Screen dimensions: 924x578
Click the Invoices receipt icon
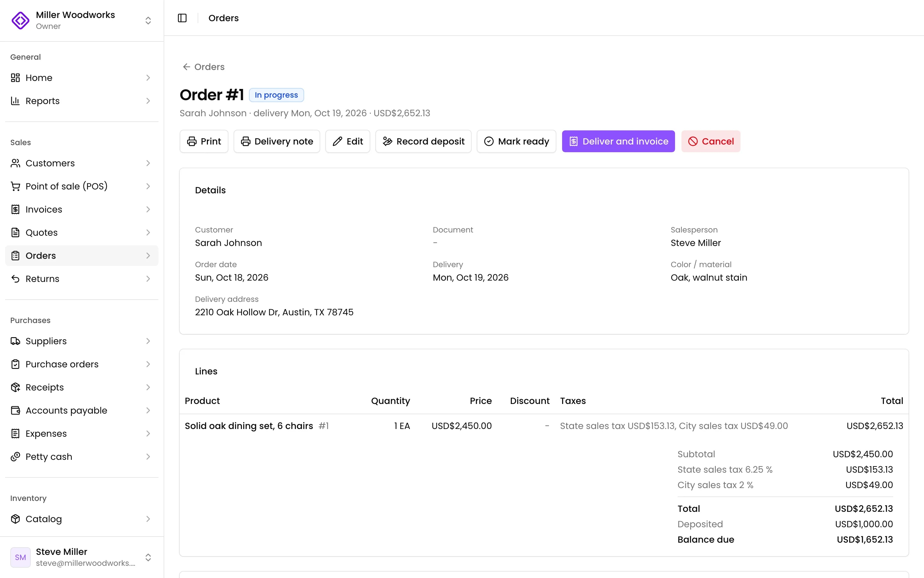click(x=15, y=209)
